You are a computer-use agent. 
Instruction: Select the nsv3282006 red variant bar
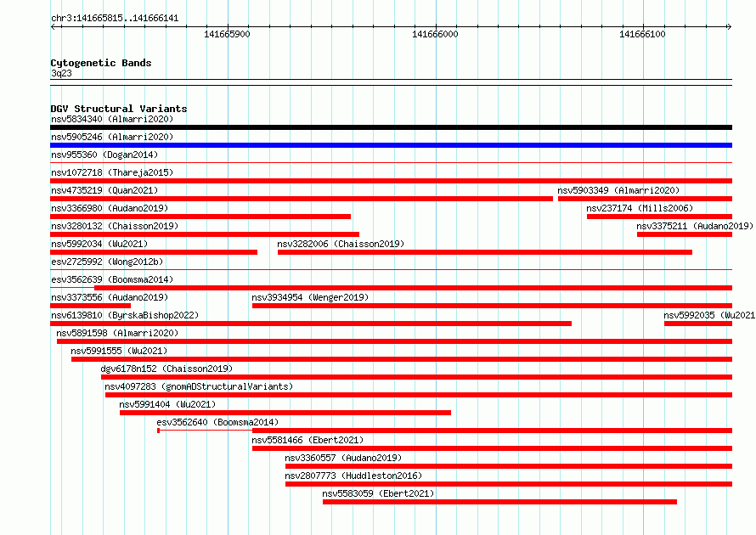tap(485, 252)
